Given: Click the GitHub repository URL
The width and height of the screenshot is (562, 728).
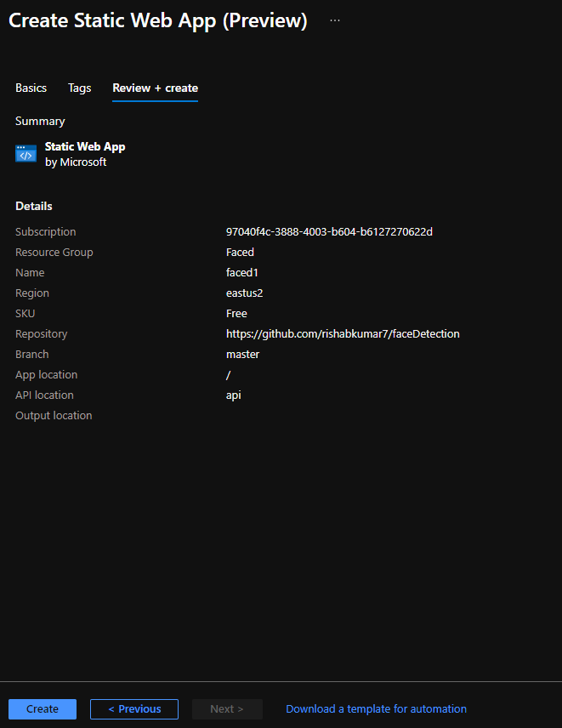Looking at the screenshot, I should click(343, 334).
